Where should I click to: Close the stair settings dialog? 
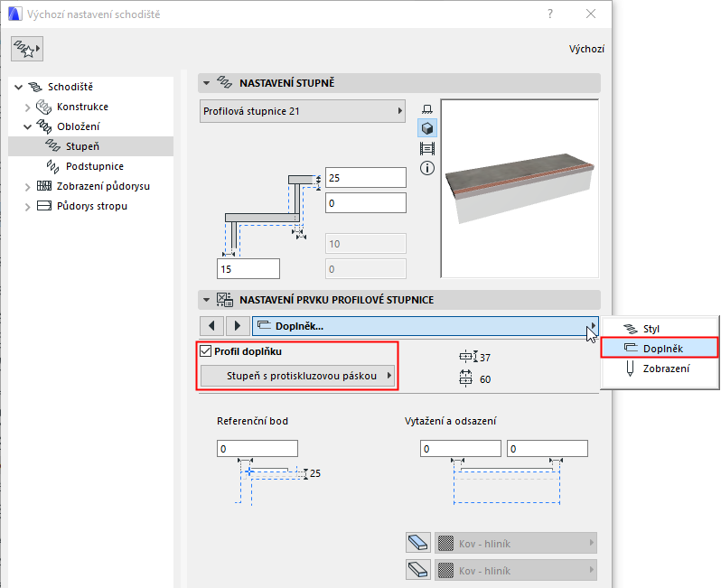pyautogui.click(x=591, y=14)
